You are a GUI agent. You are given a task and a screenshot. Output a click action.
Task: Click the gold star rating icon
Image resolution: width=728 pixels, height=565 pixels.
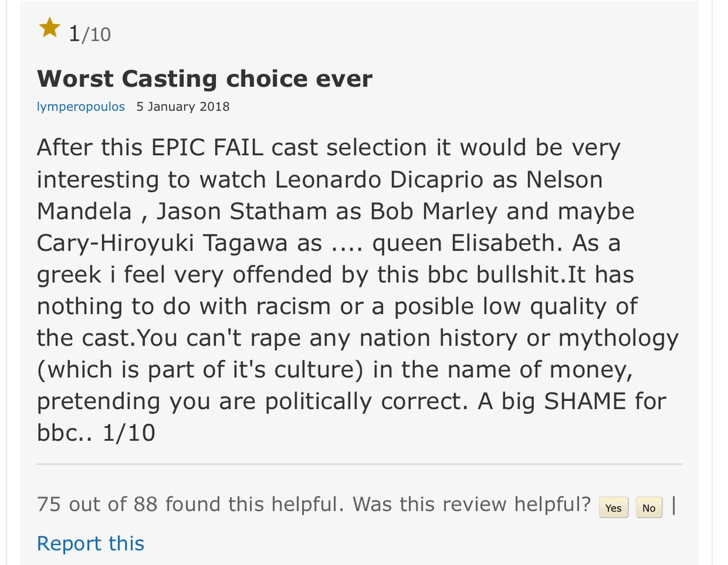point(50,28)
